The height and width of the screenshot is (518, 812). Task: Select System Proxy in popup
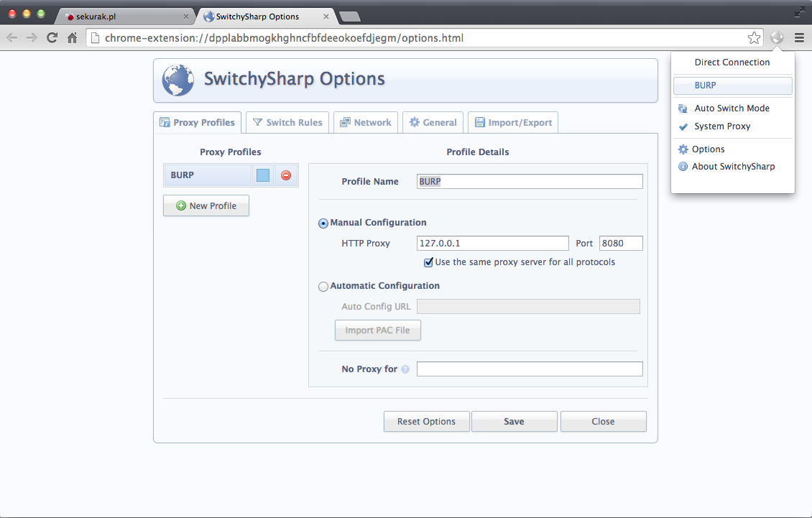(x=733, y=126)
